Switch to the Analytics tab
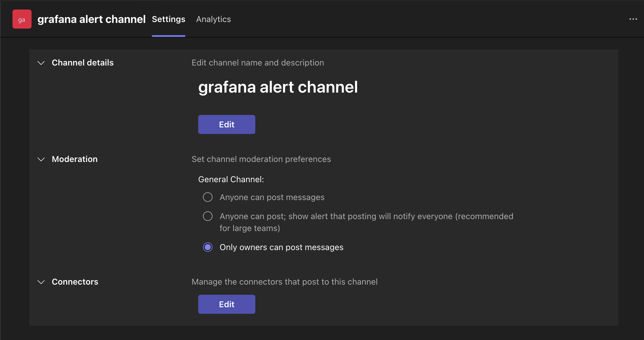This screenshot has height=340, width=644. pos(213,19)
